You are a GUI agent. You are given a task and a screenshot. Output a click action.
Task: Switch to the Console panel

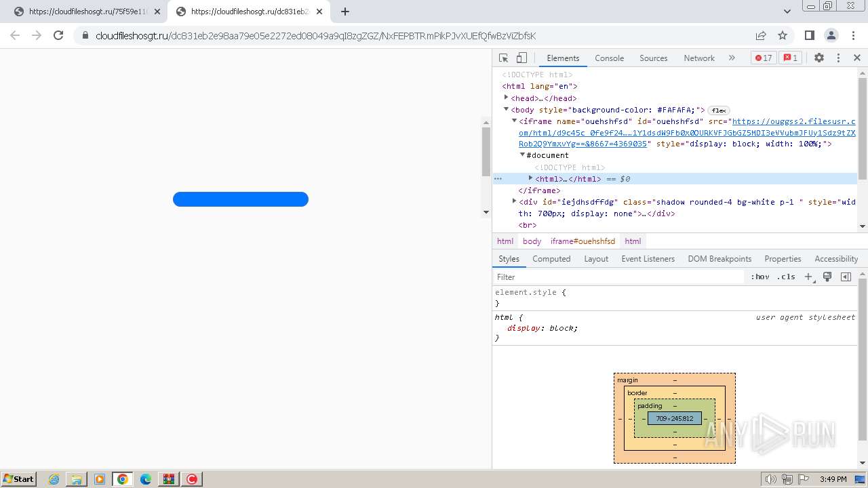[609, 58]
